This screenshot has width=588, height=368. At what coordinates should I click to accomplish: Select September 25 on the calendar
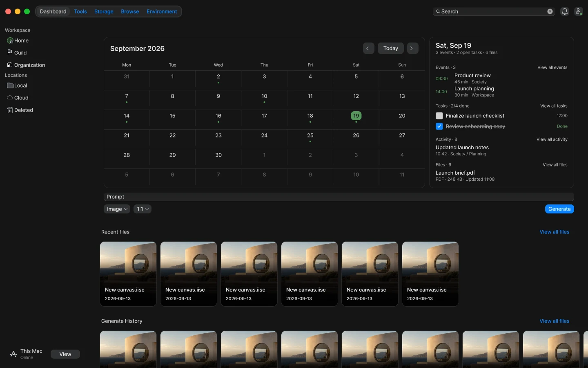pyautogui.click(x=310, y=136)
